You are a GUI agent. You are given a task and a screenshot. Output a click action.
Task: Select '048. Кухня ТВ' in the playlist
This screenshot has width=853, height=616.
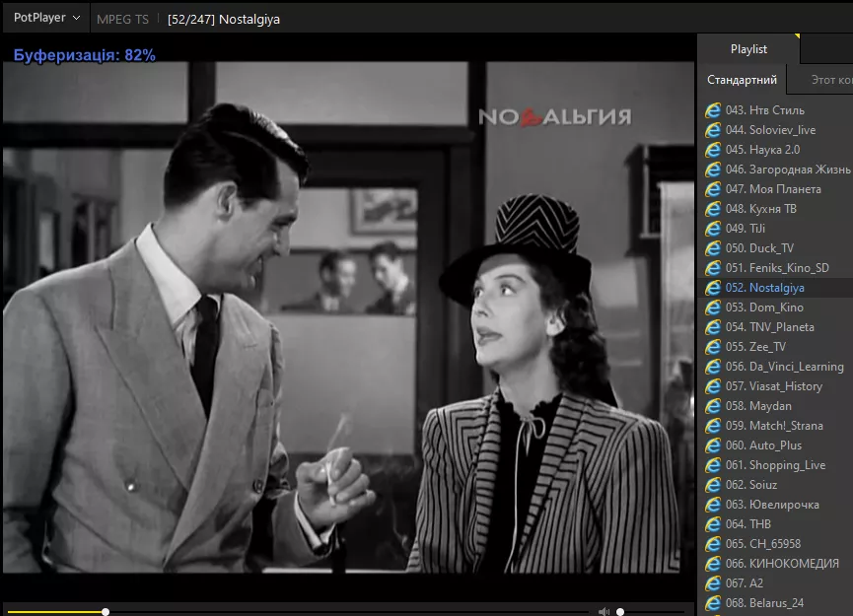tap(776, 209)
